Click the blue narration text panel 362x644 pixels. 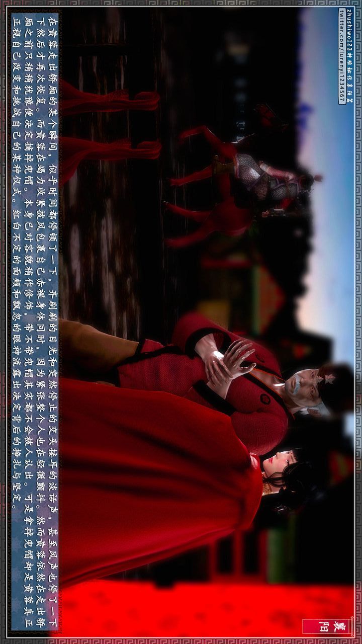point(34,322)
